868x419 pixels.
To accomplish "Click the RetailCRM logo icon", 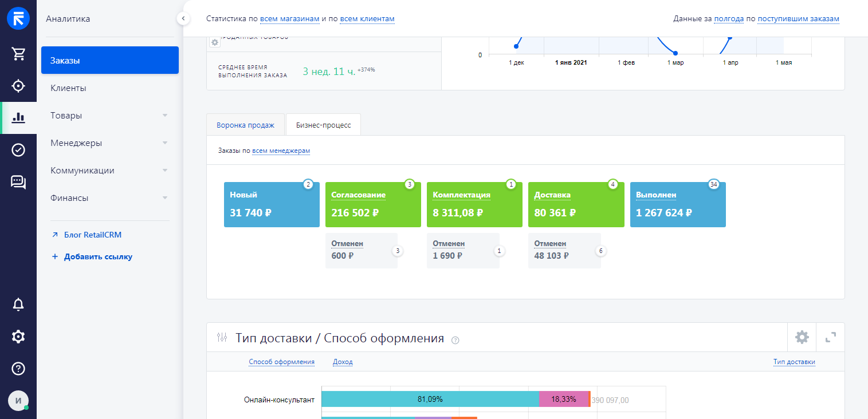I will 18,18.
